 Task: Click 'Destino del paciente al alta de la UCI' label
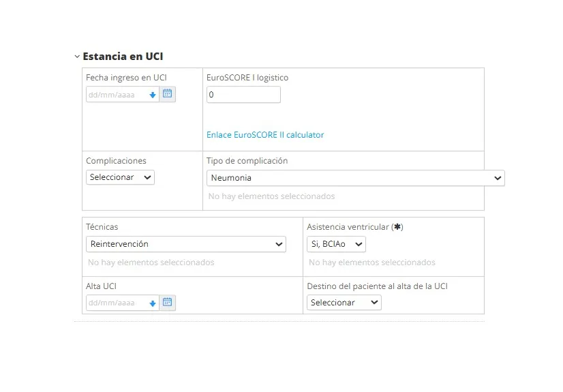point(378,286)
